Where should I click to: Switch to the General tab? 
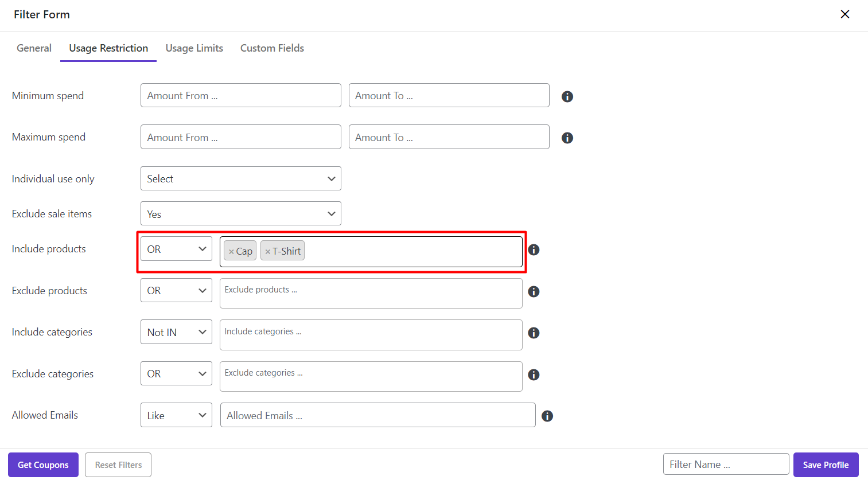click(34, 48)
